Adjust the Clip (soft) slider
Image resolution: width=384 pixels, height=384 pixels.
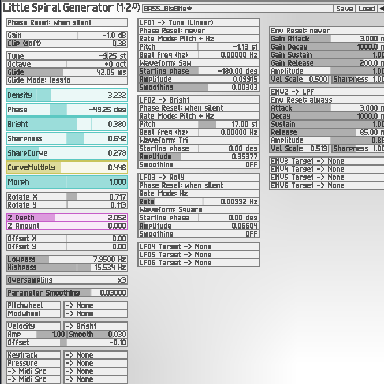pos(67,43)
